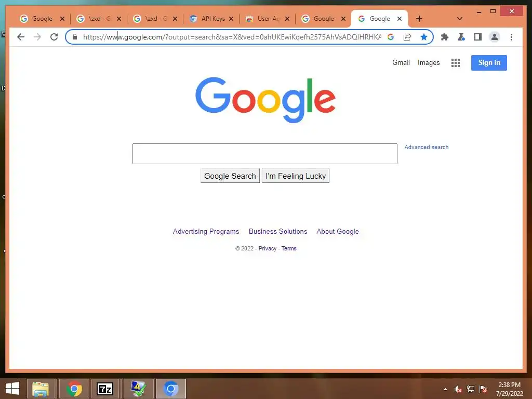The image size is (532, 399).
Task: Click the taskbar clock 2:38 PM
Action: (509, 385)
